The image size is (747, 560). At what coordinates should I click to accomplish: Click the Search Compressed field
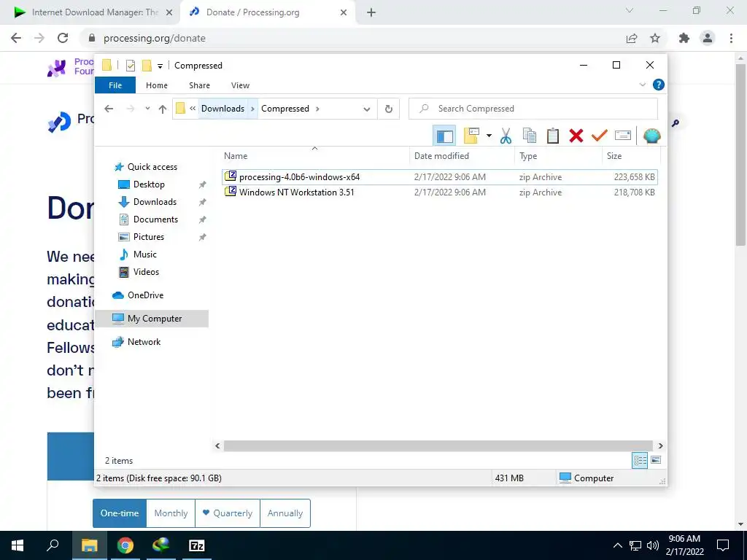(533, 109)
